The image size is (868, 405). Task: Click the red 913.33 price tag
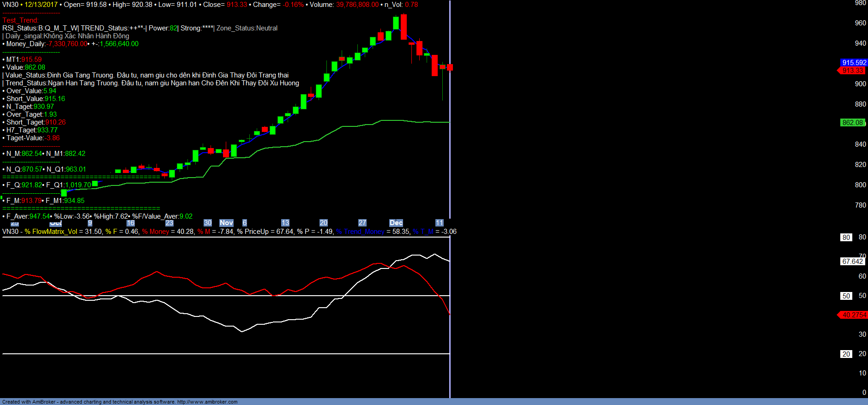852,71
